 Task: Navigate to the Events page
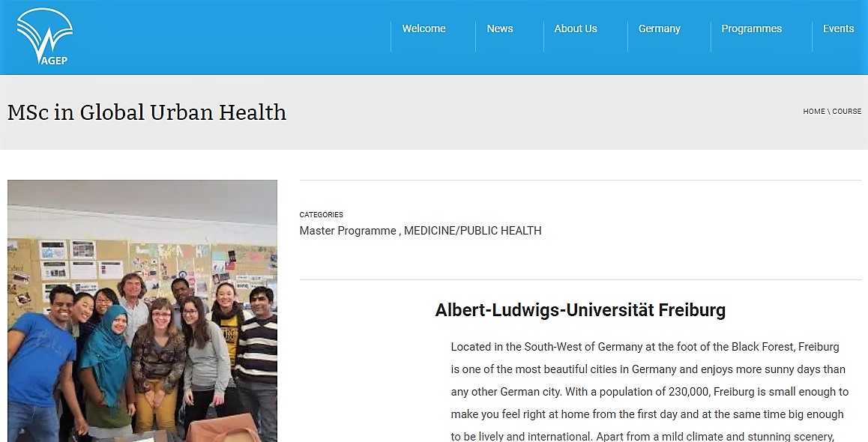pos(838,28)
